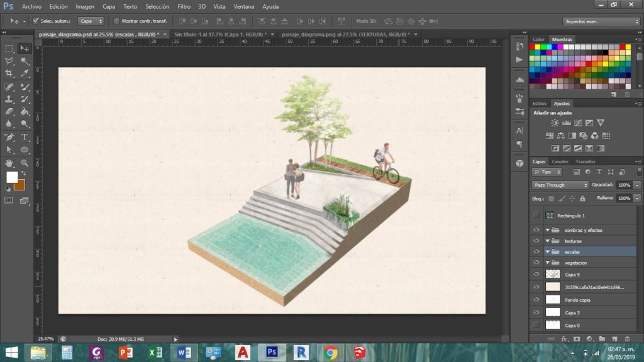Viewport: 644px width, 362px height.
Task: Switch to the Trazados tab
Action: point(585,162)
